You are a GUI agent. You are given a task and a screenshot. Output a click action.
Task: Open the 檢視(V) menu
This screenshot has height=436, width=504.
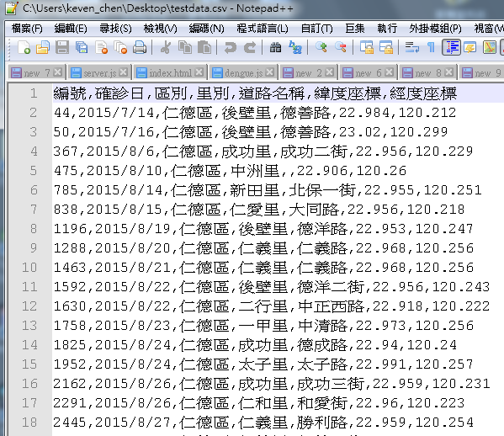(x=160, y=29)
